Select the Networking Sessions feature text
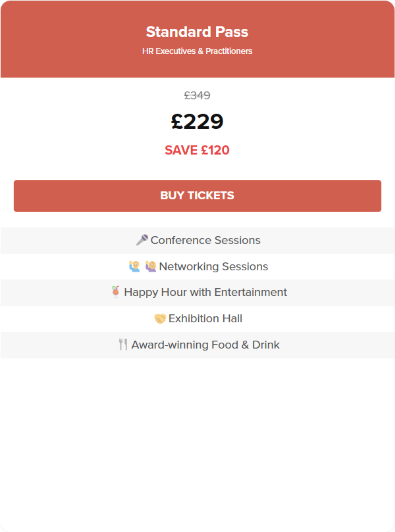The height and width of the screenshot is (532, 395). pyautogui.click(x=213, y=267)
